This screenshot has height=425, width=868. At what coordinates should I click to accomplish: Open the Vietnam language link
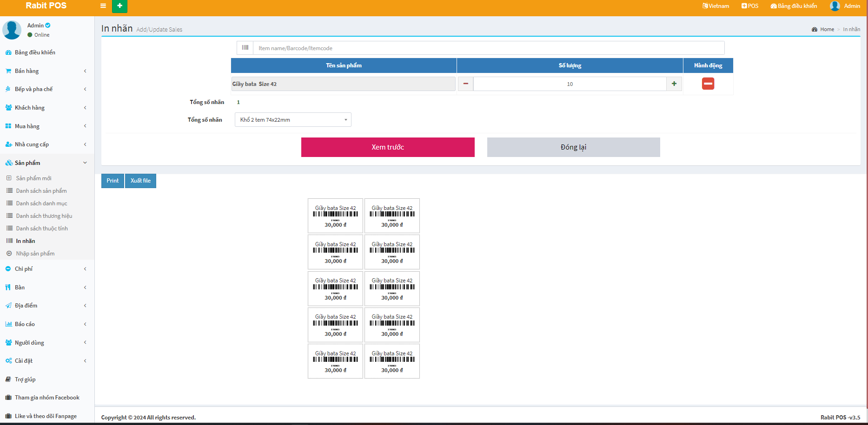coord(716,6)
